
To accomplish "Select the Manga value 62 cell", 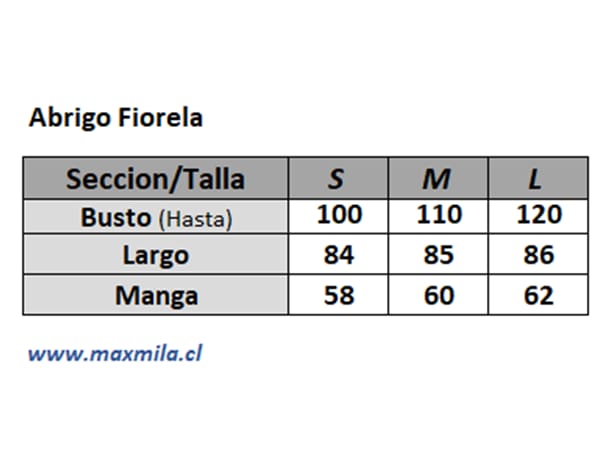I will pyautogui.click(x=538, y=295).
